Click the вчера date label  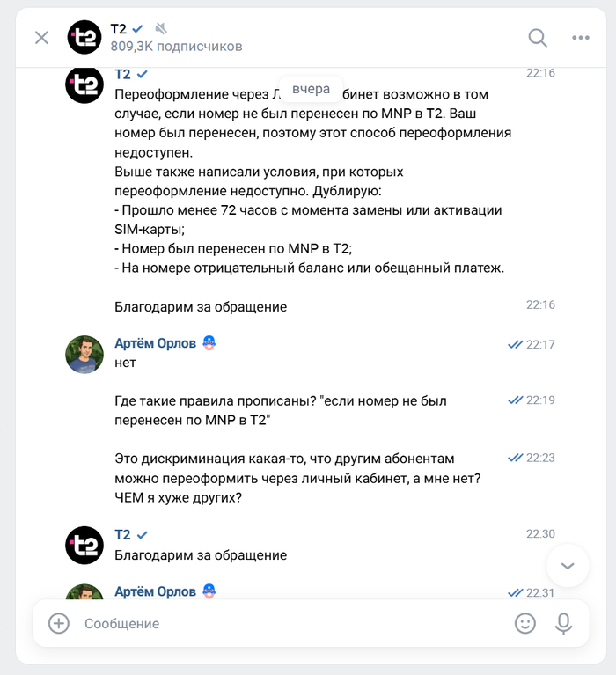tap(311, 89)
